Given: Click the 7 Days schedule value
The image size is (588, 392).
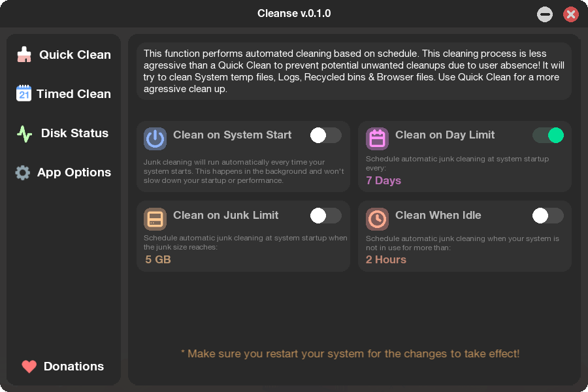Looking at the screenshot, I should [x=383, y=180].
